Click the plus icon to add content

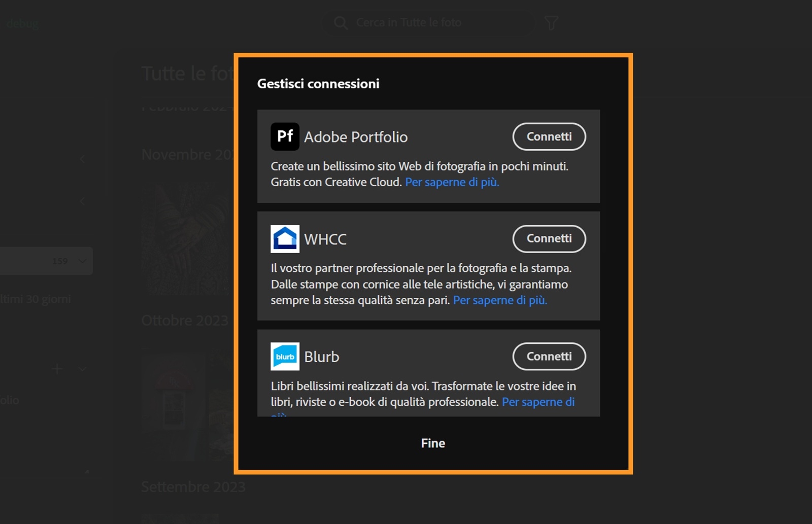(57, 369)
